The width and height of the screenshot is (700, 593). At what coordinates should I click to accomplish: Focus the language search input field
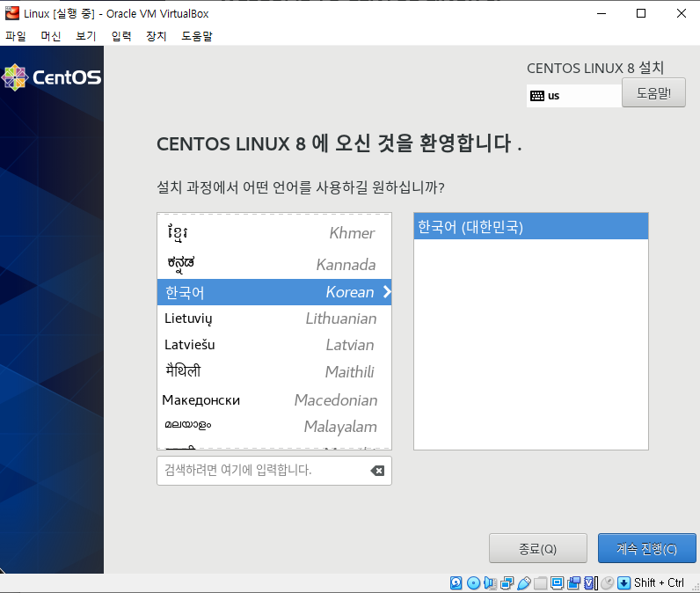pyautogui.click(x=274, y=471)
